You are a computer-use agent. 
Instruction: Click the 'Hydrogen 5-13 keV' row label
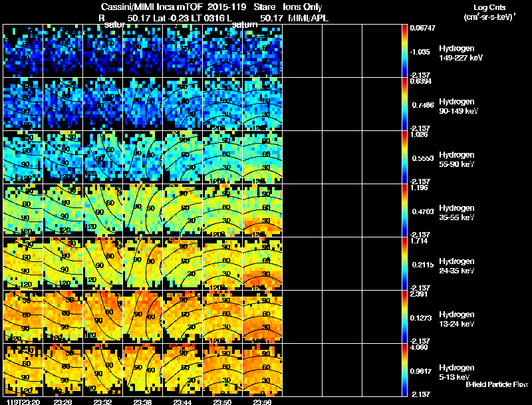(457, 372)
